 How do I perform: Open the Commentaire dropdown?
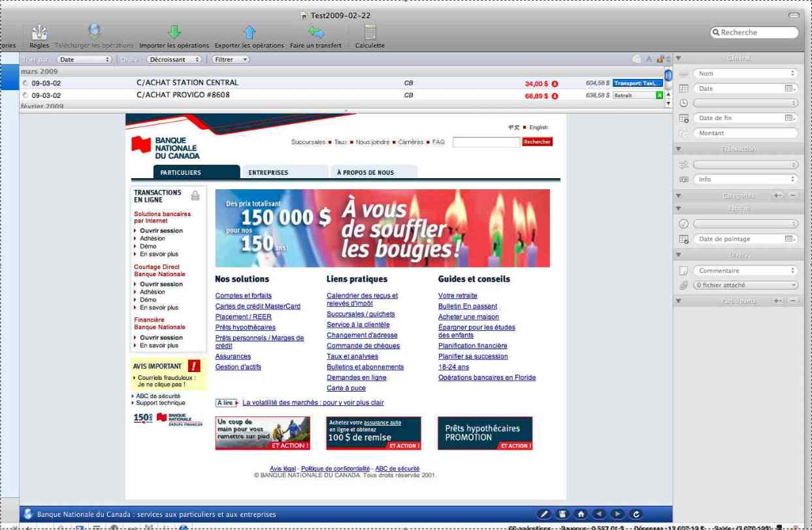point(745,271)
